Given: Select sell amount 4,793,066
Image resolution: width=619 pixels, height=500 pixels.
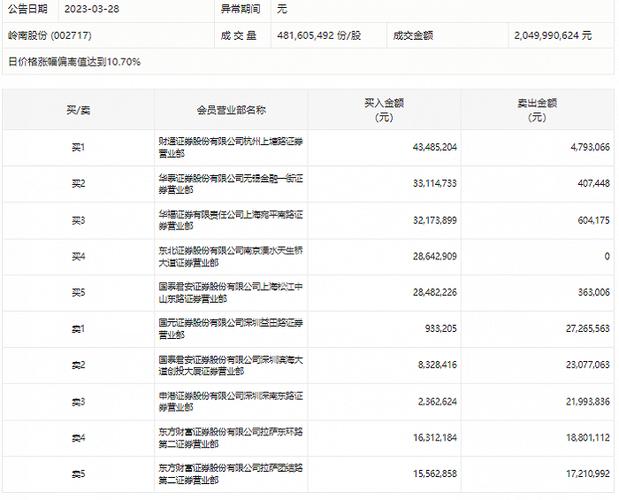Looking at the screenshot, I should pyautogui.click(x=590, y=147).
